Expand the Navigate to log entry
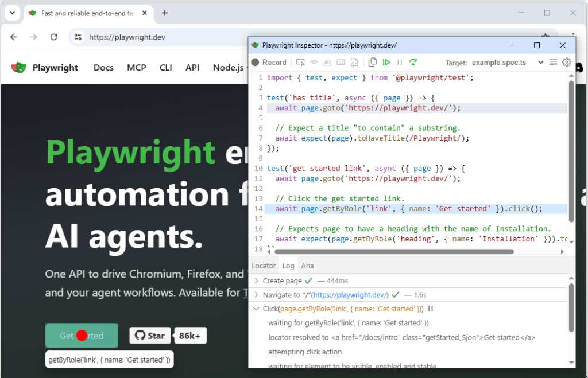This screenshot has width=588, height=378. pos(257,295)
